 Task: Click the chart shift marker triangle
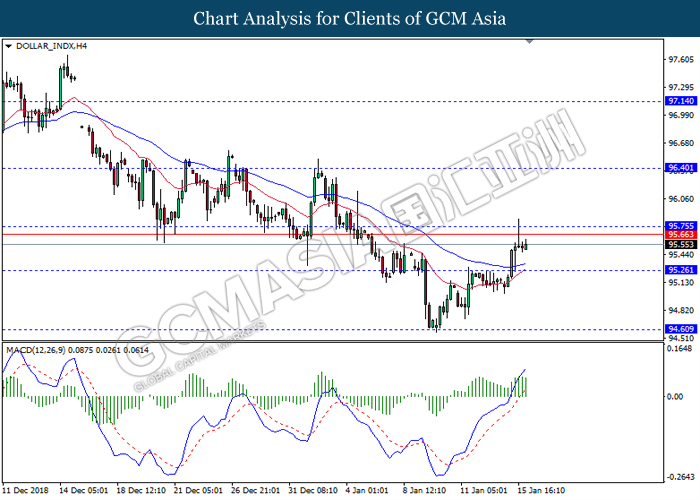tap(529, 42)
